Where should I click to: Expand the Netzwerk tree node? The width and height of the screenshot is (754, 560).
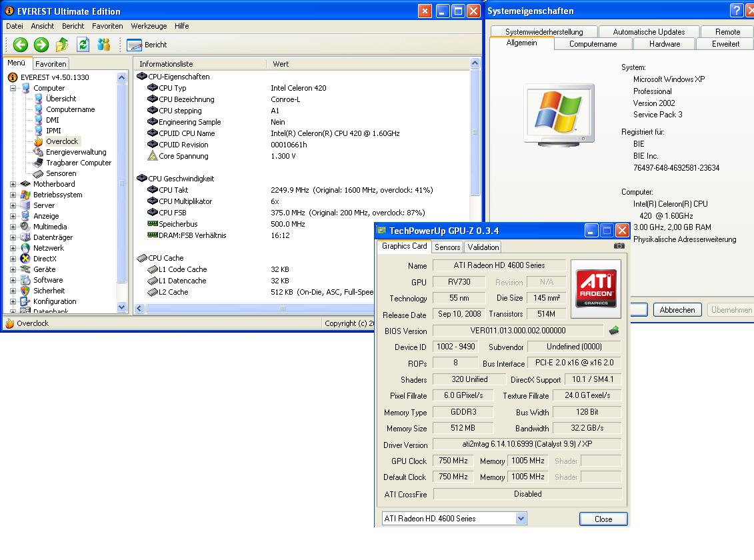(13, 248)
